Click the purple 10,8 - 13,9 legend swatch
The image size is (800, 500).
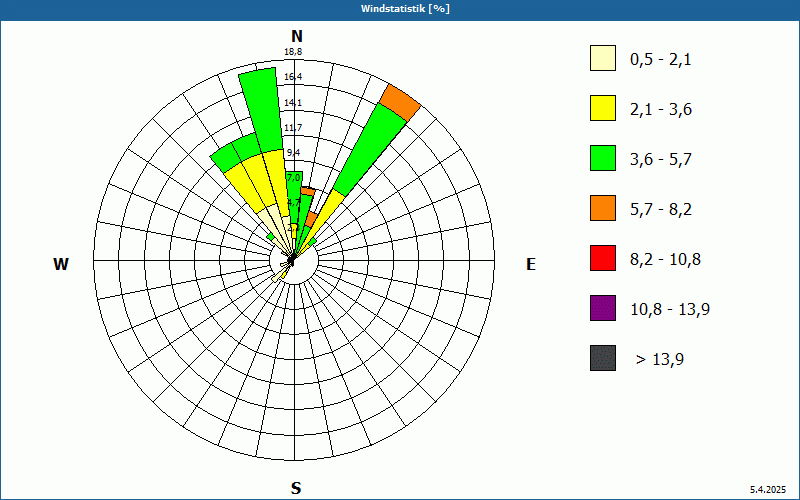point(603,308)
